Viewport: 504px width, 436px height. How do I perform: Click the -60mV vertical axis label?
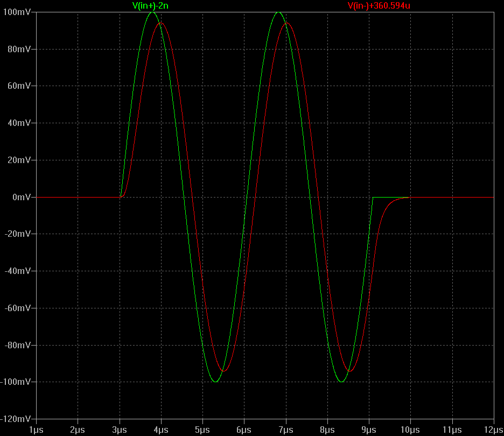pyautogui.click(x=17, y=308)
